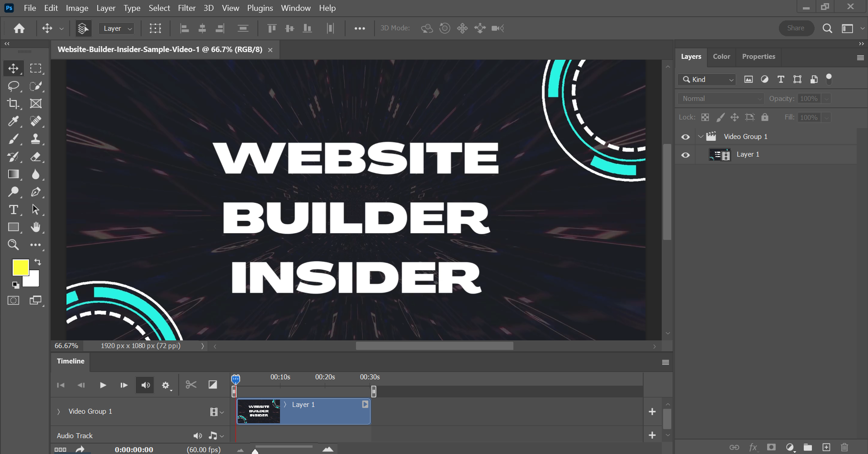Pick the Zoom tool in toolbar
The image size is (868, 454).
pos(13,245)
